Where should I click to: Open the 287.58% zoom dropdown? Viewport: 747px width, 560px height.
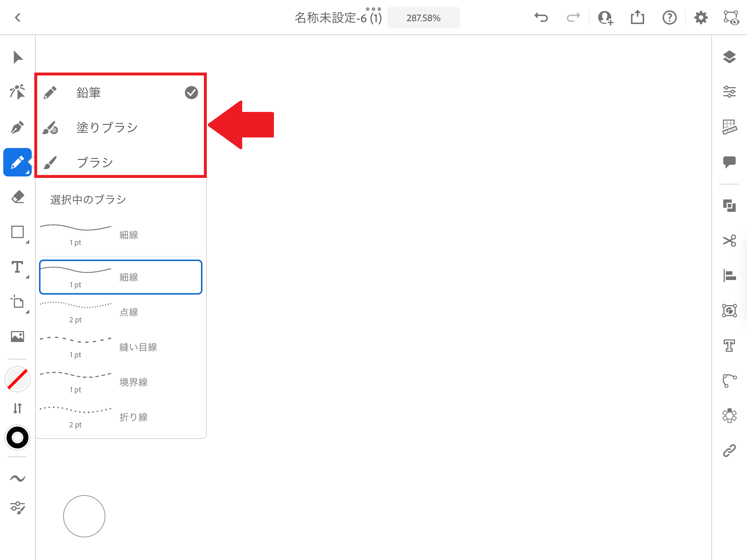(423, 18)
